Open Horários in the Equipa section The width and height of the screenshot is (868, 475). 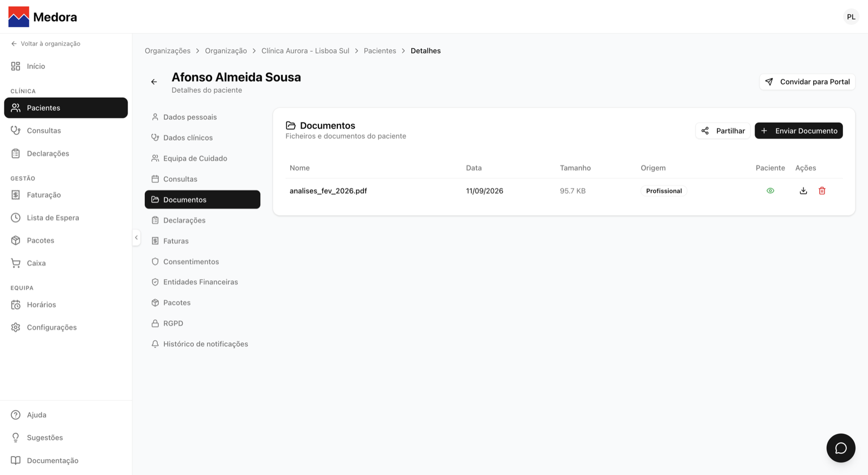pos(66,305)
